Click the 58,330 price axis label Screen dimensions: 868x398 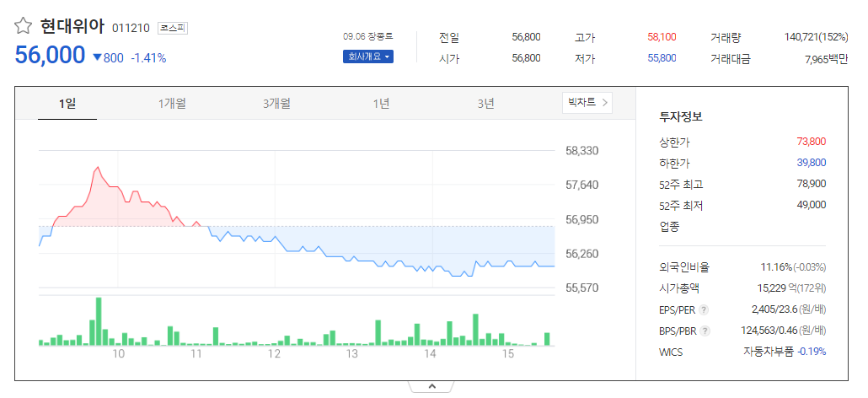tap(582, 151)
